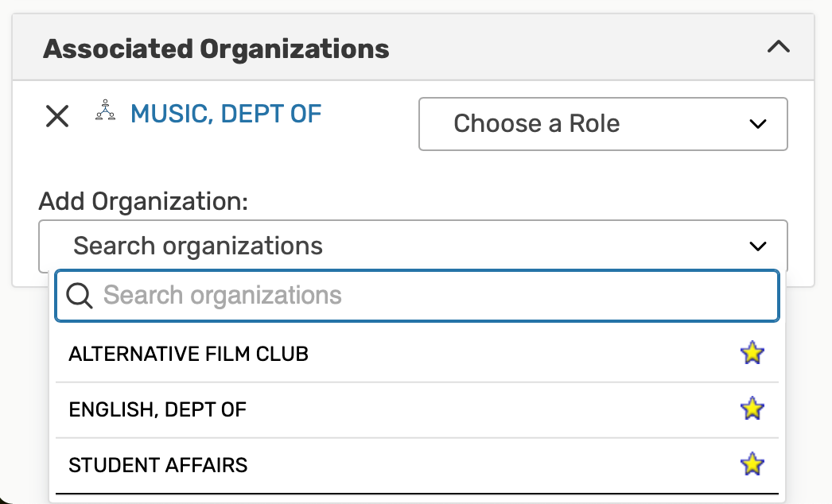The width and height of the screenshot is (832, 504).
Task: Click the magnifying glass search icon
Action: coord(80,297)
